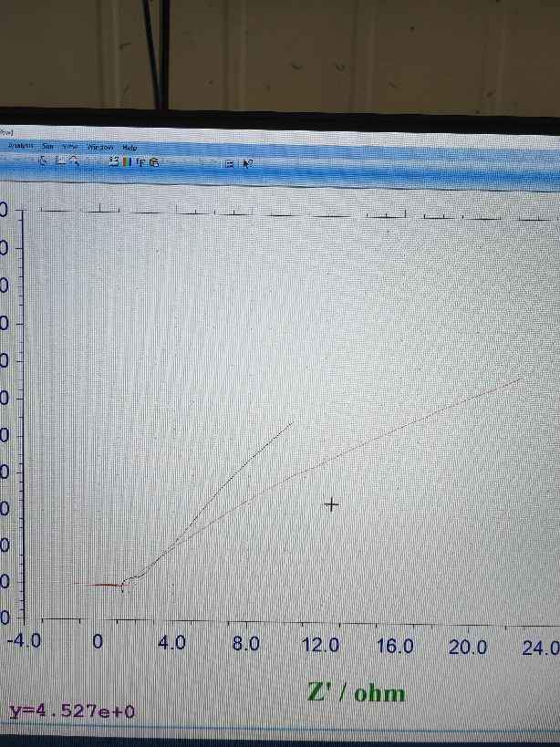Click the 0 x-axis label
This screenshot has width=560, height=747.
pyautogui.click(x=98, y=642)
